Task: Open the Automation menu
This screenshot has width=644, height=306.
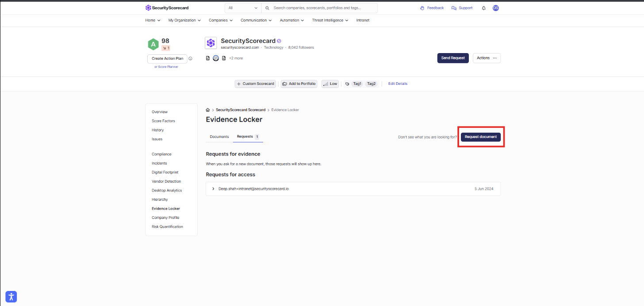Action: (x=292, y=20)
